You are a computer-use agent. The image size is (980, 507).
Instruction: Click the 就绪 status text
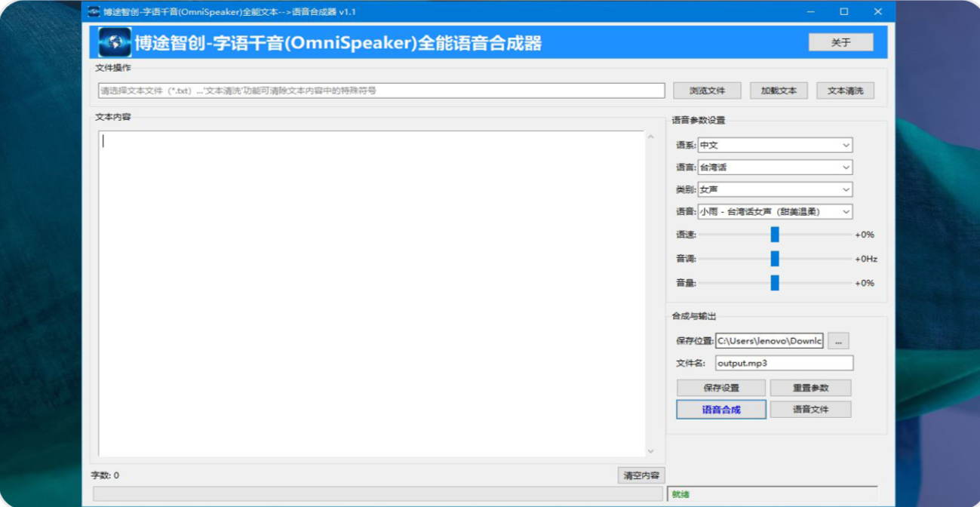coord(680,495)
